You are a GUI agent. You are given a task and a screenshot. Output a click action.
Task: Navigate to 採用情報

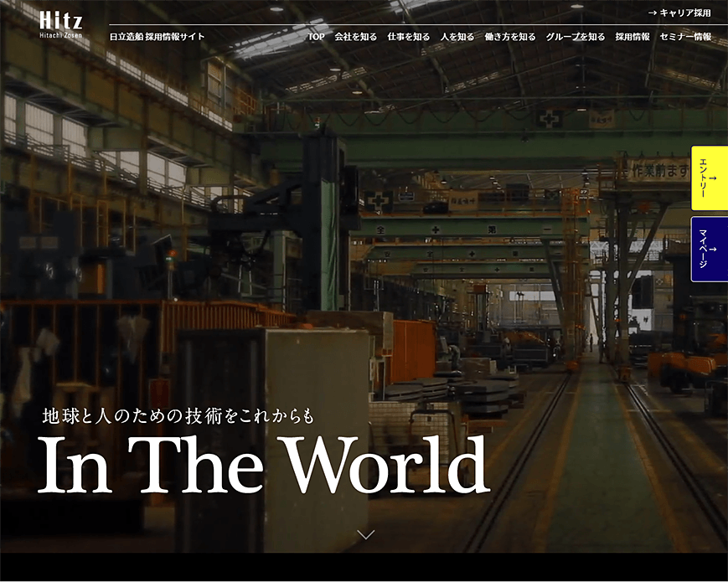click(632, 37)
